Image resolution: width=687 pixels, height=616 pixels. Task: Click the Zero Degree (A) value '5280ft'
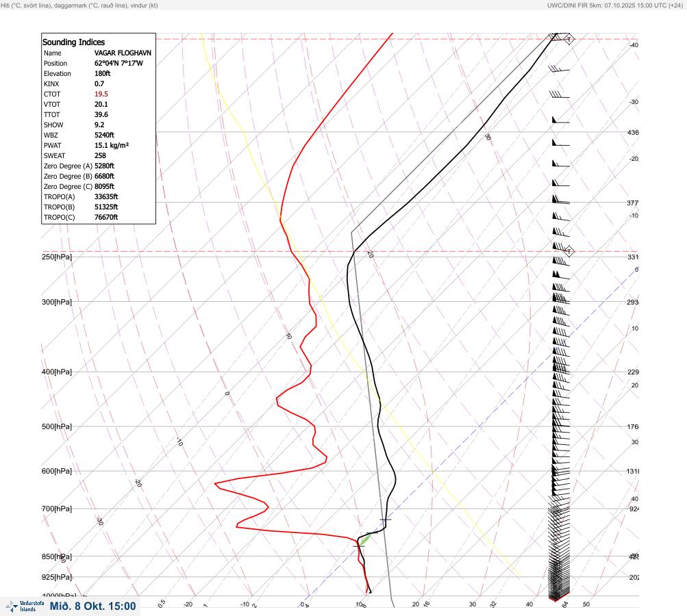click(x=104, y=166)
